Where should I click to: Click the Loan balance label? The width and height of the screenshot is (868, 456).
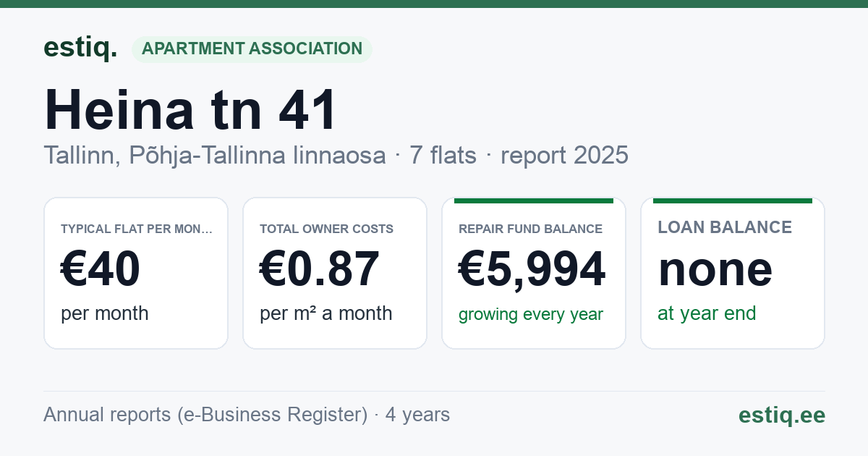pyautogui.click(x=725, y=227)
